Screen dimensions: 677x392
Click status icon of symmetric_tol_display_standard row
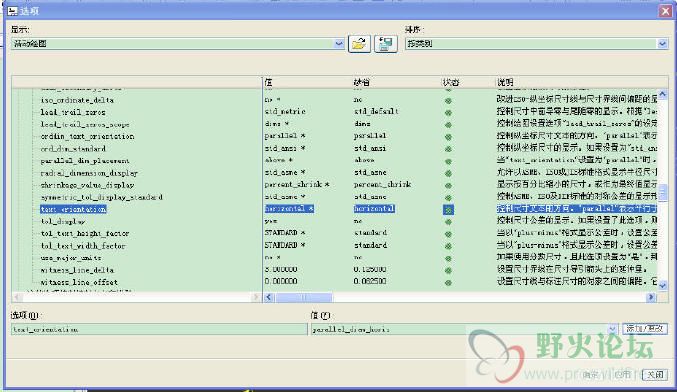[448, 198]
